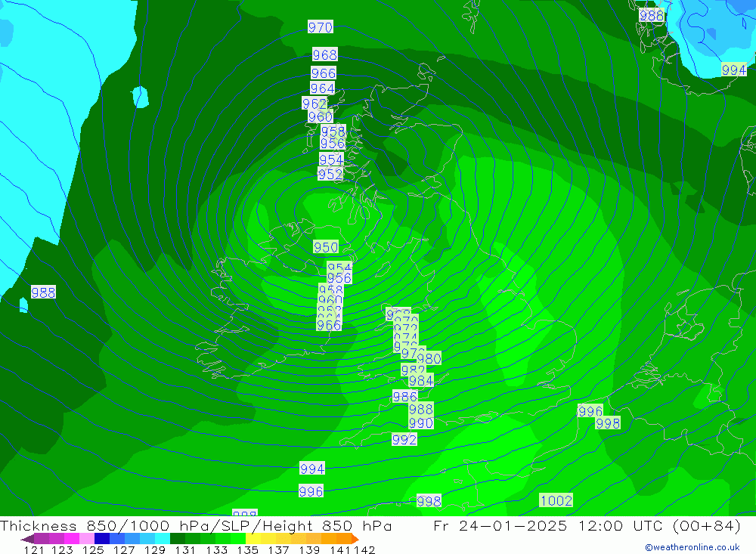
Task: Click the orange arrow at legend's right end
Action: coord(355,539)
